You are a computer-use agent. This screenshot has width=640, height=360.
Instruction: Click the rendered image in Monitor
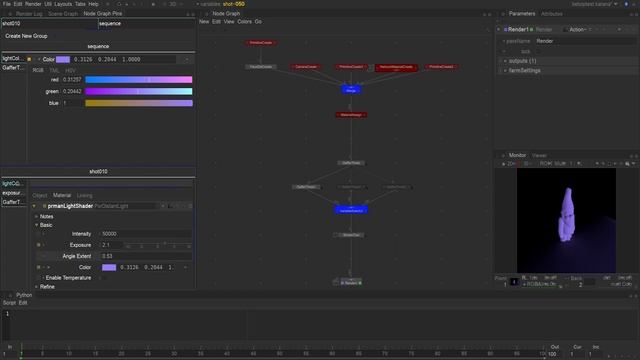coord(566,220)
